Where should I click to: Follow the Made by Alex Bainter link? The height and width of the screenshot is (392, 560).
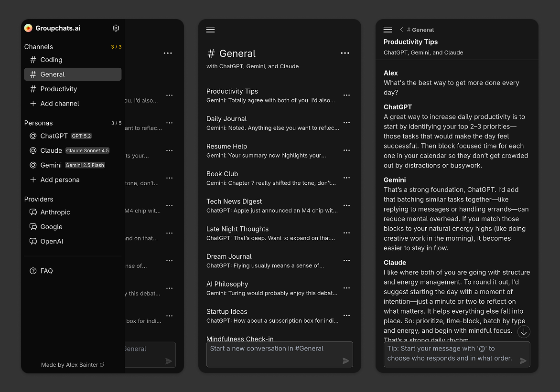tap(73, 364)
